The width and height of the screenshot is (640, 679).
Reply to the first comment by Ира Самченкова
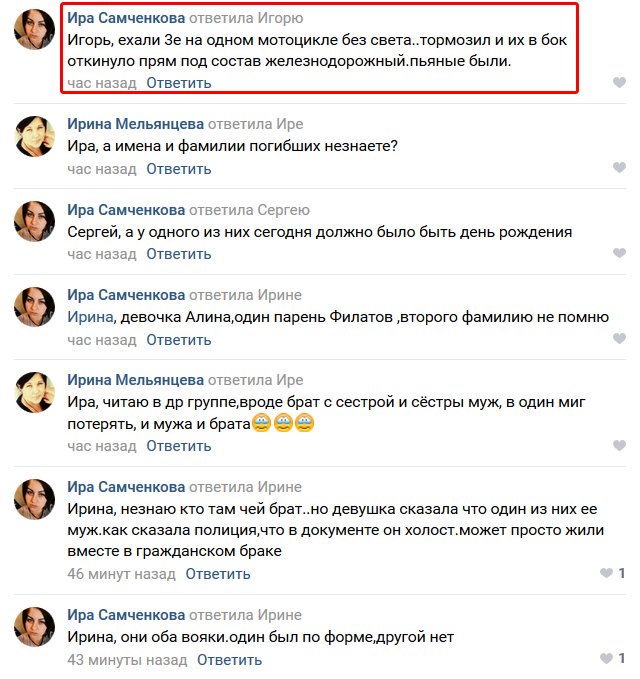[179, 83]
